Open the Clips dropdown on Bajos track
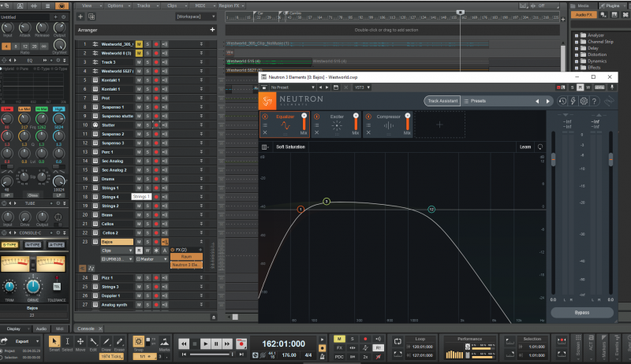 (117, 251)
